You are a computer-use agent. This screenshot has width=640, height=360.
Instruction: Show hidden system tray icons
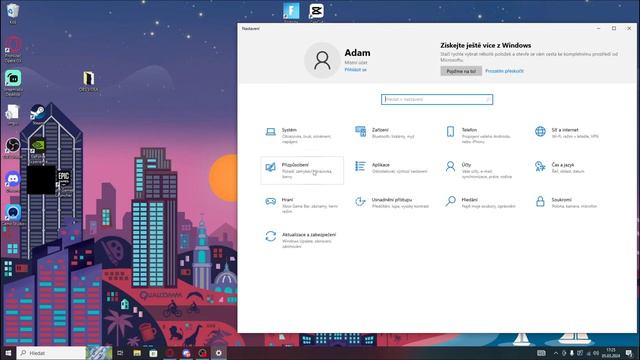556,353
